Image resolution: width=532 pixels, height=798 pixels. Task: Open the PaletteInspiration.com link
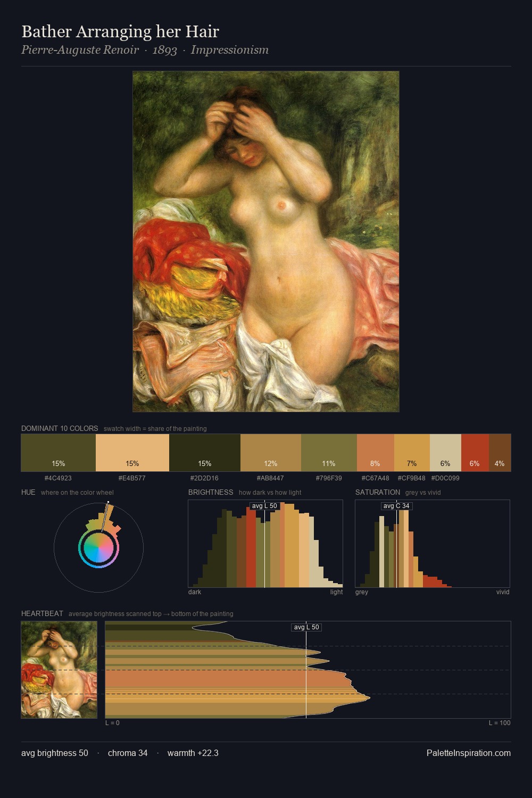pyautogui.click(x=469, y=753)
